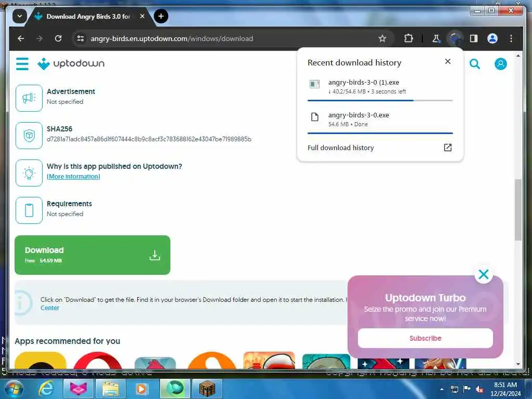Close the Recent download history popup

[x=447, y=61]
